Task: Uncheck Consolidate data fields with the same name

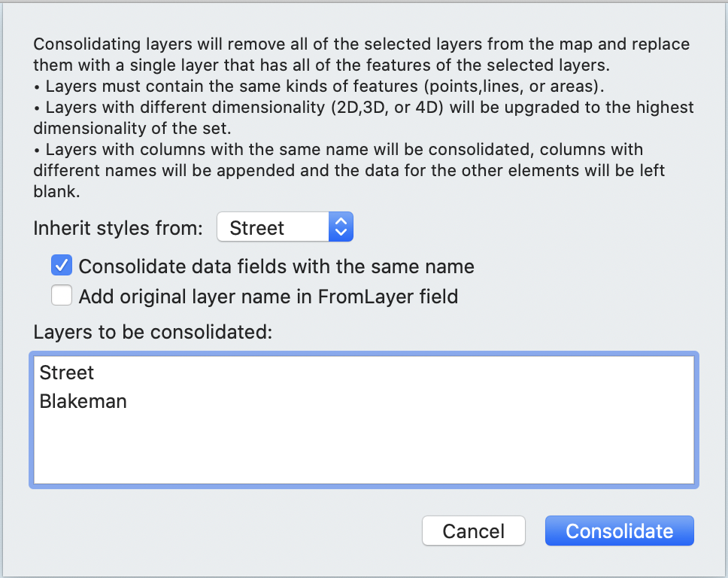Action: (61, 265)
